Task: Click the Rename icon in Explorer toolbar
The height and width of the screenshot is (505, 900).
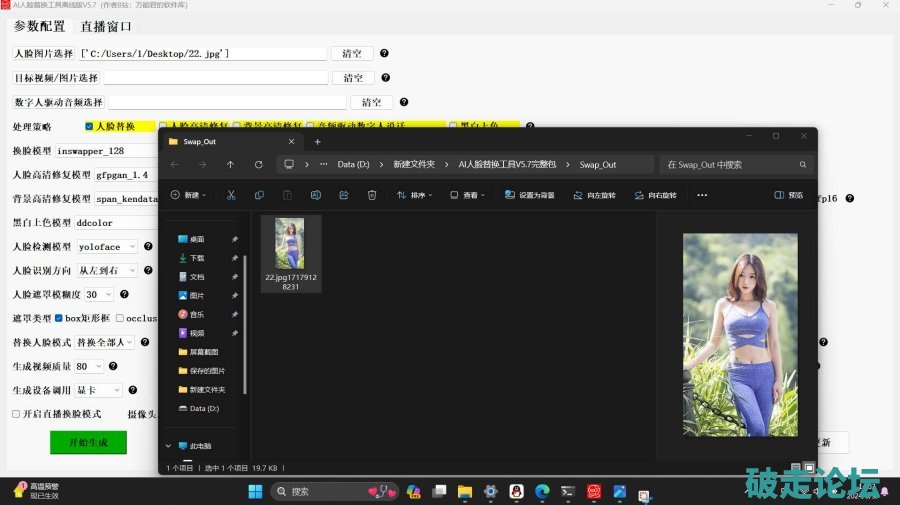Action: (316, 195)
